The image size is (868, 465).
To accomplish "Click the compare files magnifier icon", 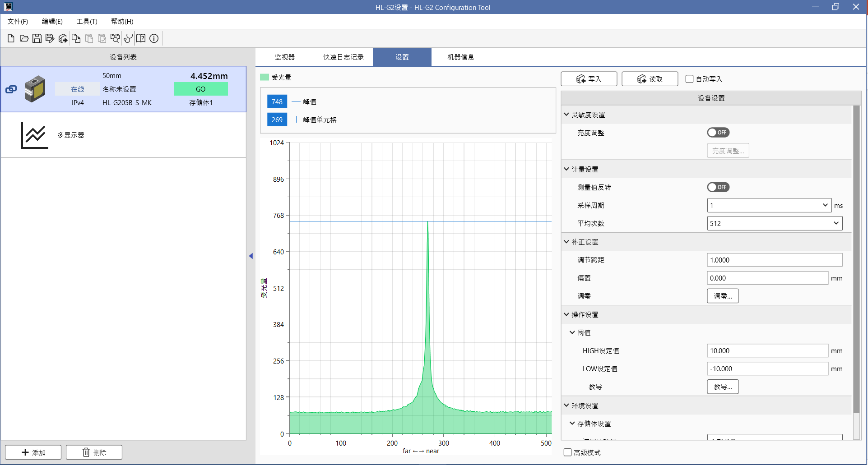I will [x=115, y=38].
